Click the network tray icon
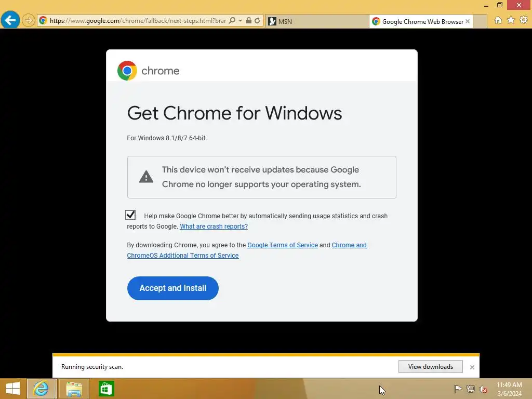The width and height of the screenshot is (532, 399). (x=471, y=389)
